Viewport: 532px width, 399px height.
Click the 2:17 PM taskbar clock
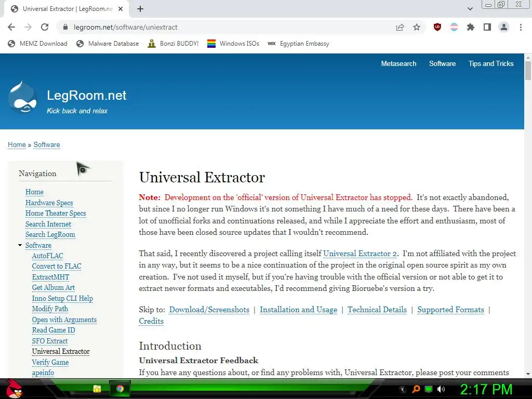coord(486,389)
